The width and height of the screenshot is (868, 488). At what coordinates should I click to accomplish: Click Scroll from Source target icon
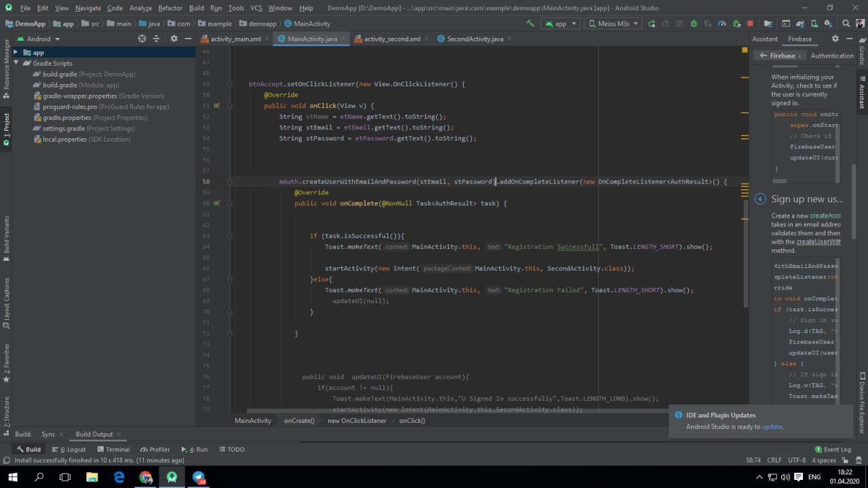tap(142, 39)
